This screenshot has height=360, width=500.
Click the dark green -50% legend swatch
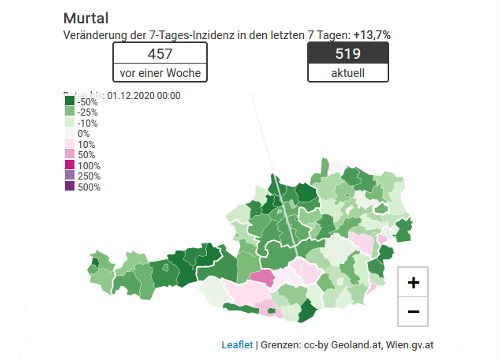70,101
